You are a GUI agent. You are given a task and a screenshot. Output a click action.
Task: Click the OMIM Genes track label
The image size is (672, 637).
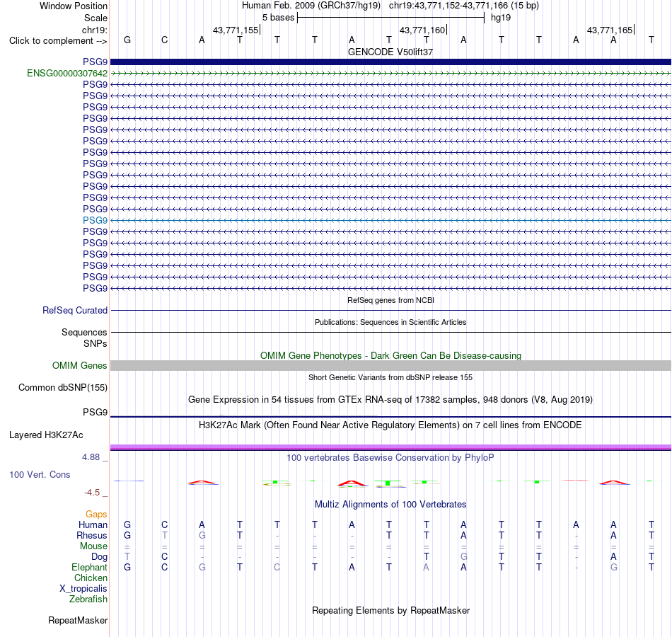(x=80, y=365)
